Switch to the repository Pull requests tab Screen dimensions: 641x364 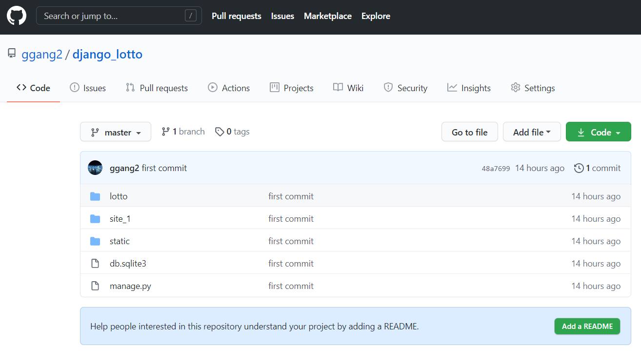[157, 88]
